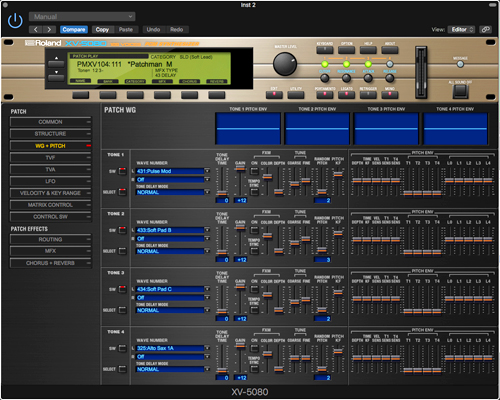Click the Resonance knob
This screenshot has width=500, height=400.
[346, 78]
